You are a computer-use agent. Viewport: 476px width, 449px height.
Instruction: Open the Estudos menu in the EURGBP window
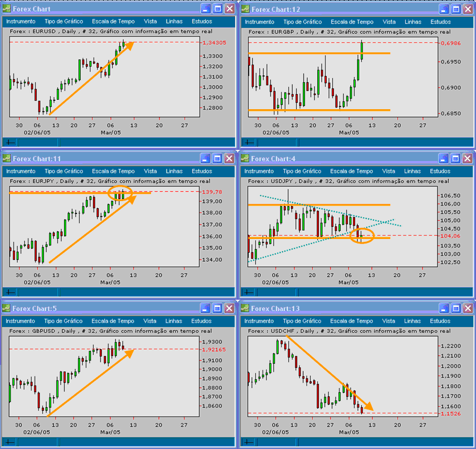click(440, 22)
